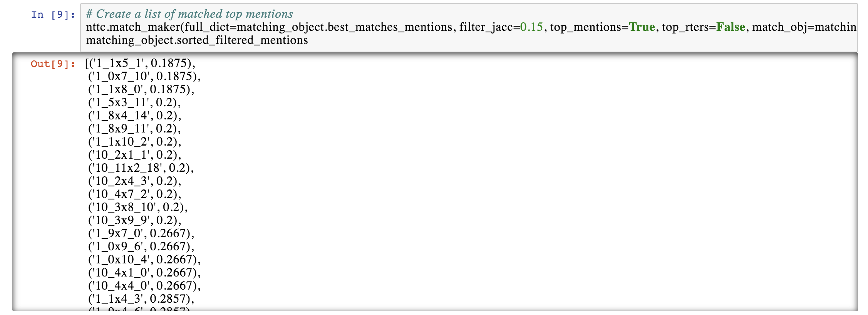Click output entry '10_11x2_18', 0.2
This screenshot has height=315, width=868.
141,168
